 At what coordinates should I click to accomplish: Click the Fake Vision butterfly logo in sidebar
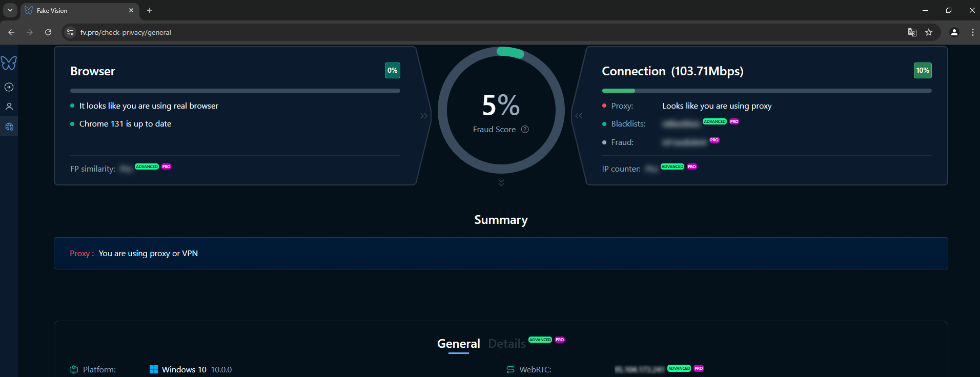(9, 63)
